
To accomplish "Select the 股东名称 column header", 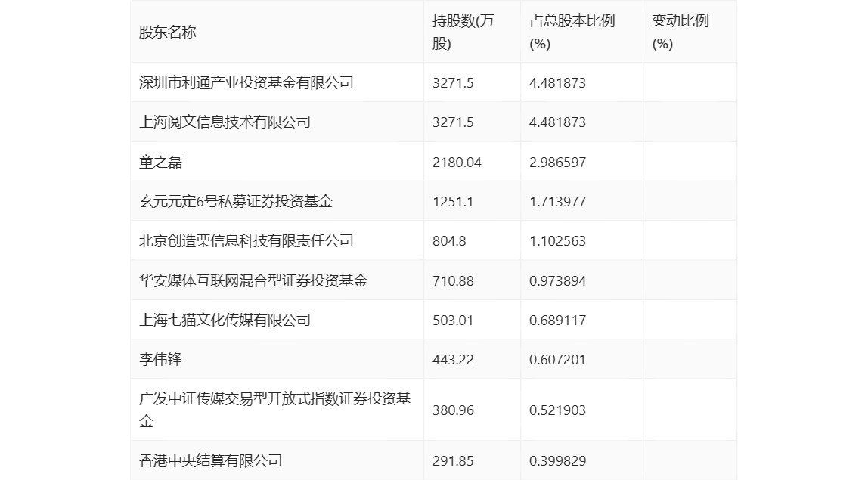I will [167, 32].
